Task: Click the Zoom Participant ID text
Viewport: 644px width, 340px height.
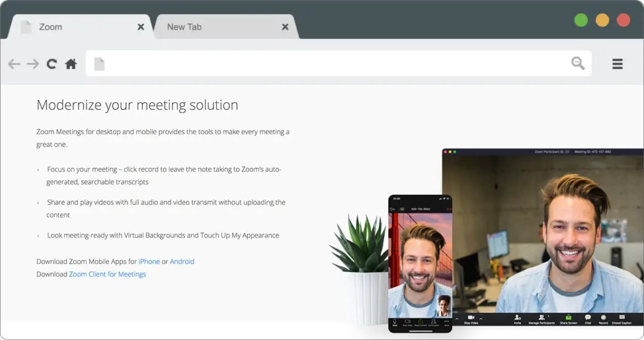Action: (552, 152)
